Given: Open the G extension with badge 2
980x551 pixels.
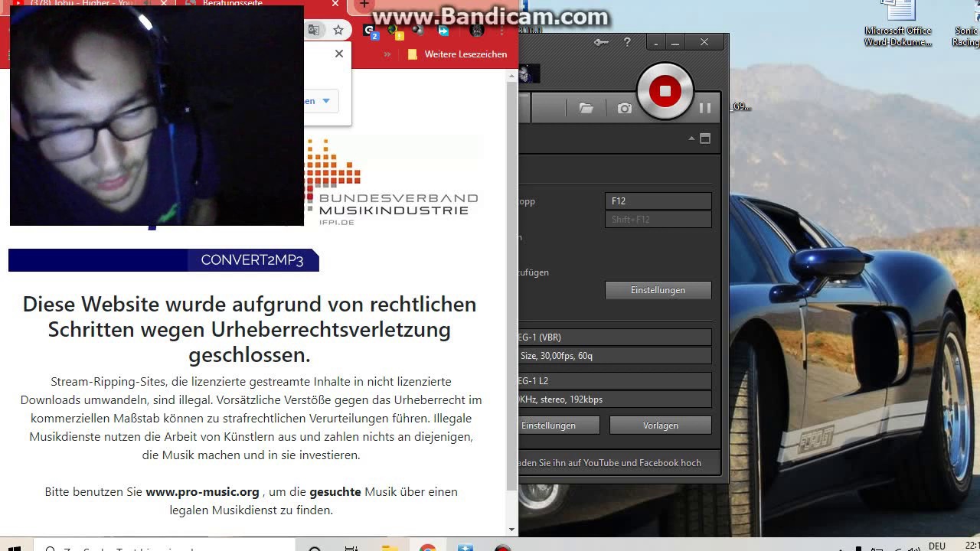Looking at the screenshot, I should [371, 31].
